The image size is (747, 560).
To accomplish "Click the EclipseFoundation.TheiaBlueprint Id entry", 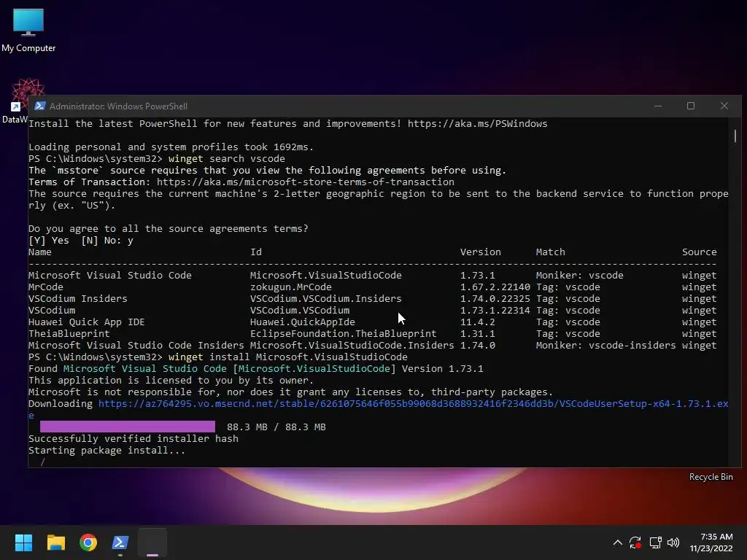I will pyautogui.click(x=343, y=334).
